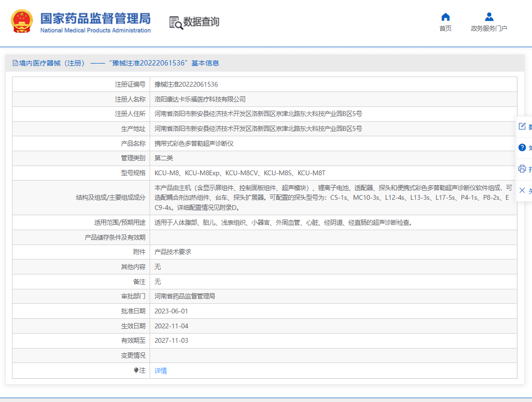
Task: Open the 详情 details link
Action: 161,371
